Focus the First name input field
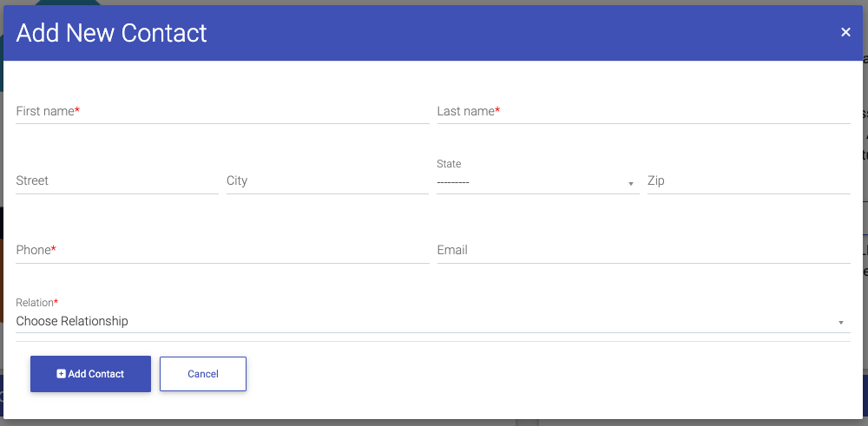Image resolution: width=868 pixels, height=426 pixels. tap(222, 112)
